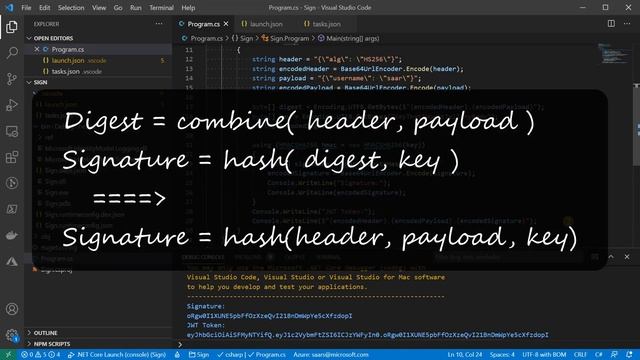Screen dimensions: 640x360
Task: Open Explorer views and more actions ellipsis
Action: [159, 24]
